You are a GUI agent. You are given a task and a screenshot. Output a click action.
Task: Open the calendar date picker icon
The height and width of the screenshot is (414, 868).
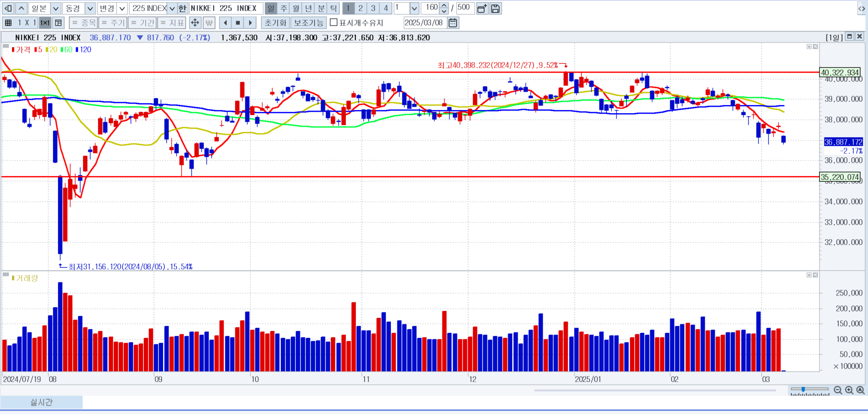point(453,23)
